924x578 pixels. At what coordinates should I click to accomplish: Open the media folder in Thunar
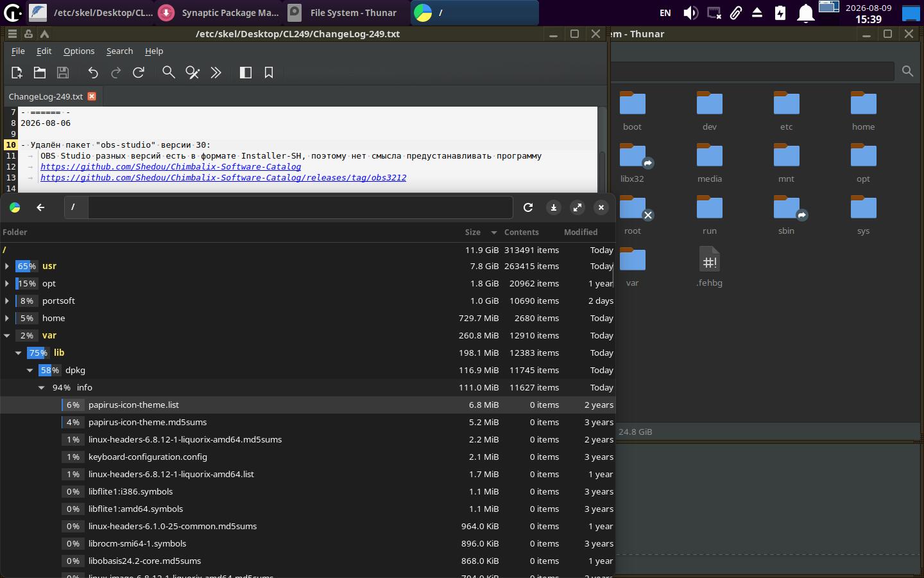pyautogui.click(x=710, y=163)
